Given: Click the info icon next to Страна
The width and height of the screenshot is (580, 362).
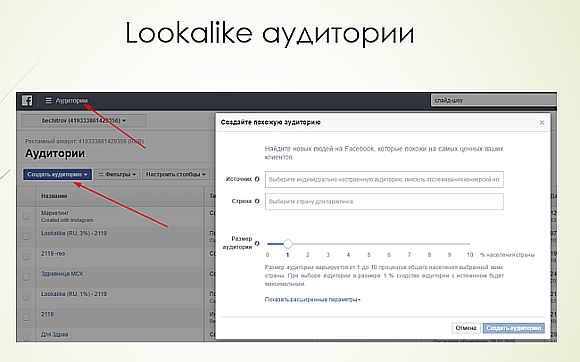Looking at the screenshot, I should pyautogui.click(x=257, y=201).
